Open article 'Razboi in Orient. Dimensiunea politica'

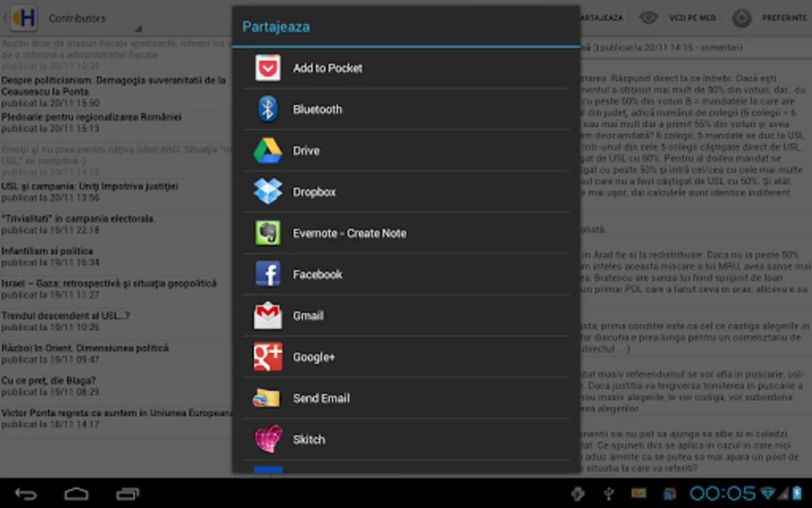116,353
